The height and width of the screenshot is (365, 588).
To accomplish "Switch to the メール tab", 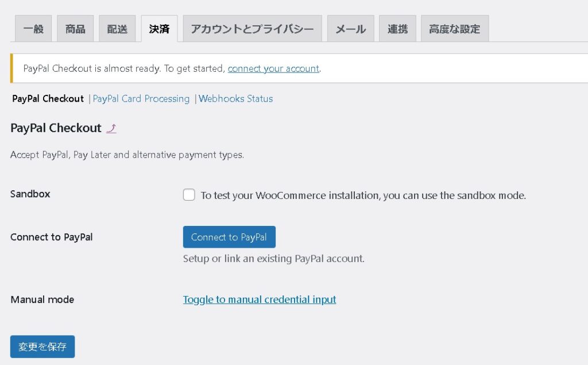I will (x=350, y=29).
